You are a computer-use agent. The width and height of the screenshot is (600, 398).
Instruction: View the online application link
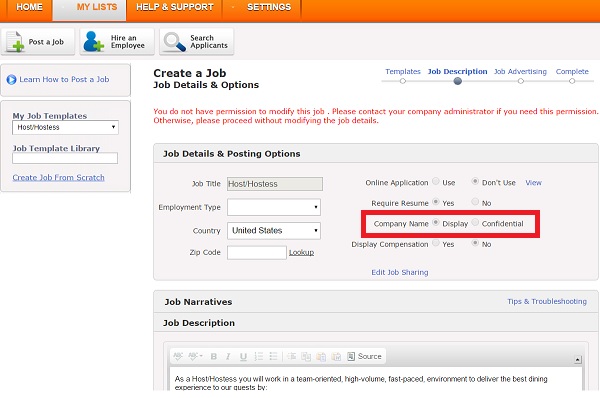[533, 183]
